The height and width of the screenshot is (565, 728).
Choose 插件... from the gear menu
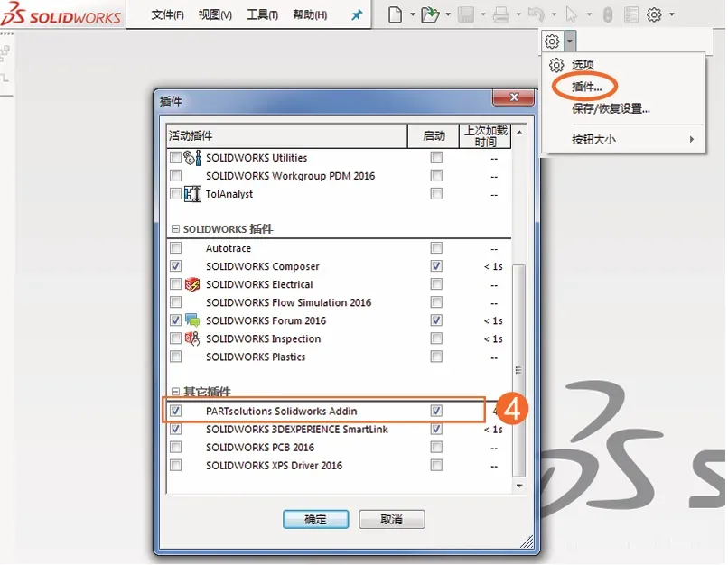point(587,87)
